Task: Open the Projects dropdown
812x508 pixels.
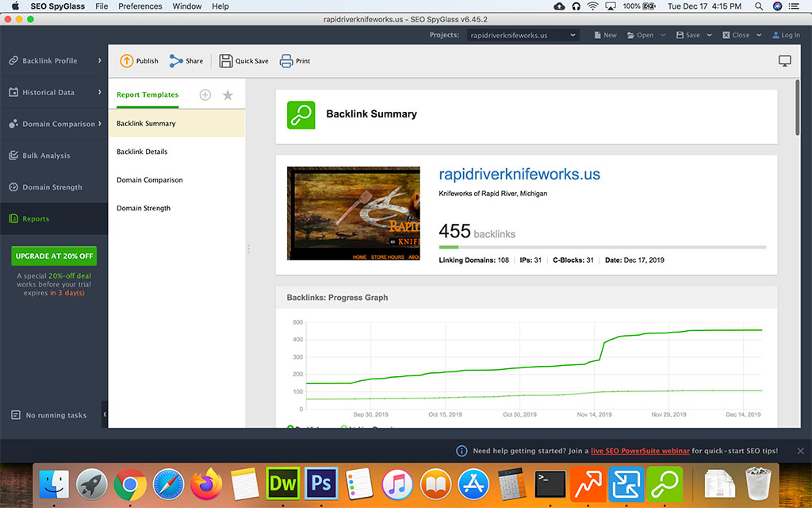Action: click(x=523, y=35)
